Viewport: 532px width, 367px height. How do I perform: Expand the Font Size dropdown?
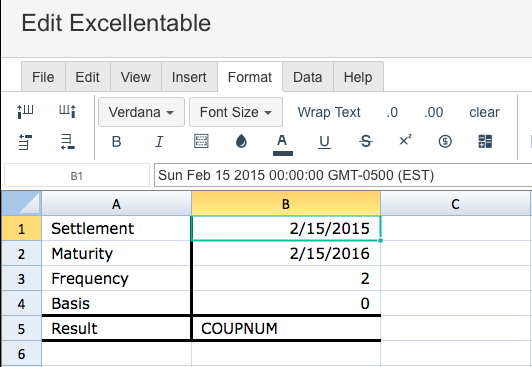[x=236, y=112]
